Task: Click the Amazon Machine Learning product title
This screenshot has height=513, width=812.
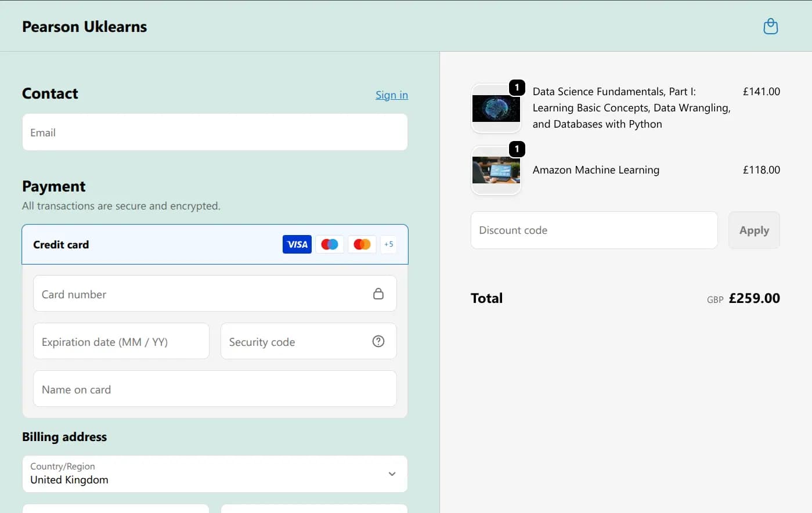Action: tap(596, 170)
